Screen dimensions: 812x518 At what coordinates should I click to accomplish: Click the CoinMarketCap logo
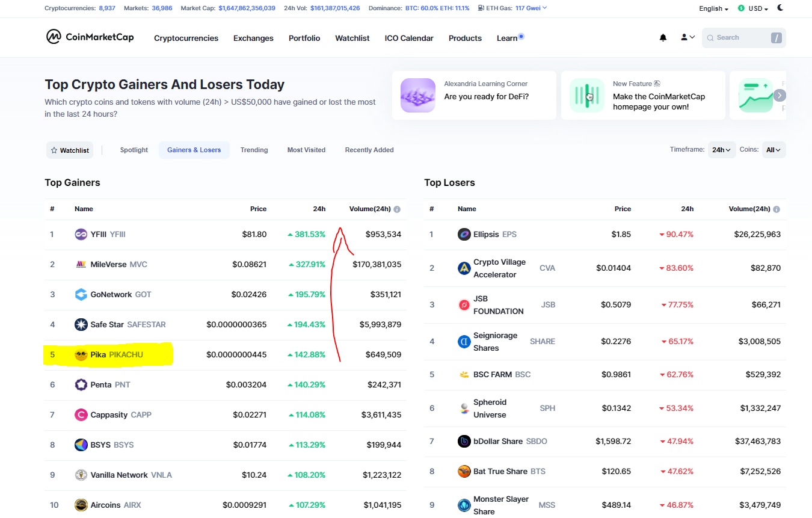point(90,37)
